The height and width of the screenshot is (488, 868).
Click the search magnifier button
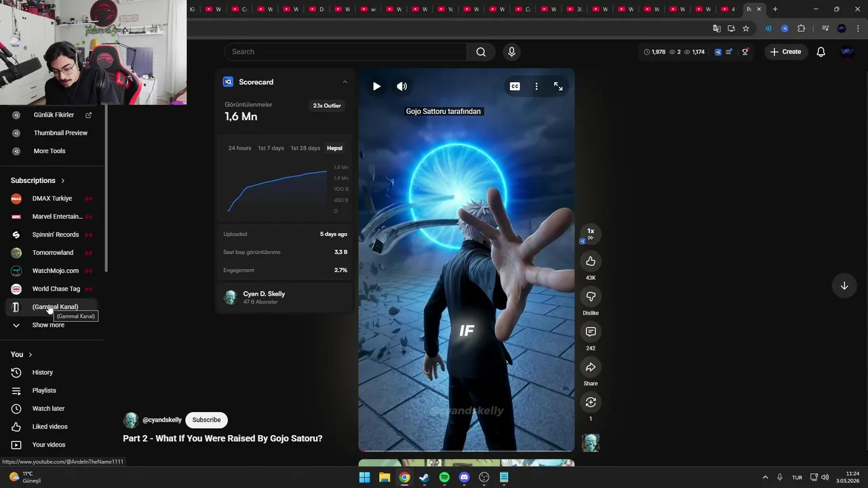(x=481, y=52)
